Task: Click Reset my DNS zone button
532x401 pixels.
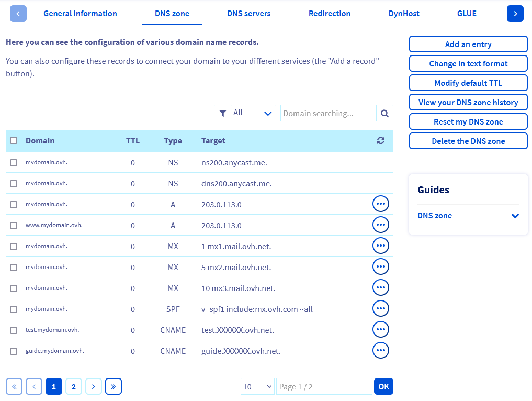Action: click(x=468, y=122)
